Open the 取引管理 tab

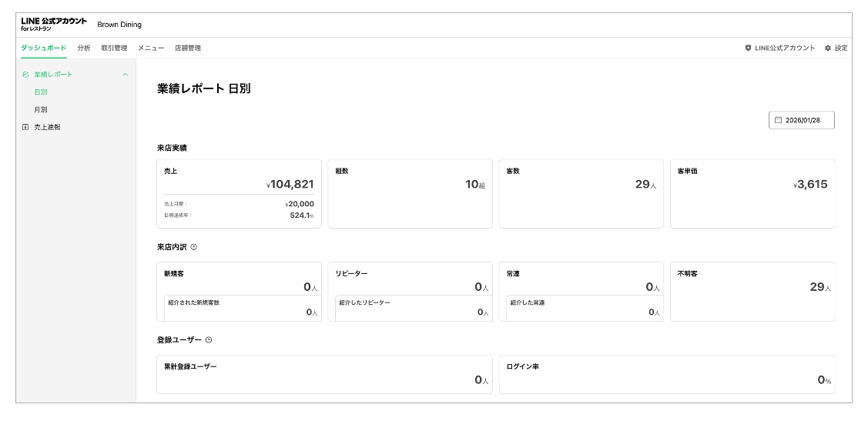(x=114, y=48)
